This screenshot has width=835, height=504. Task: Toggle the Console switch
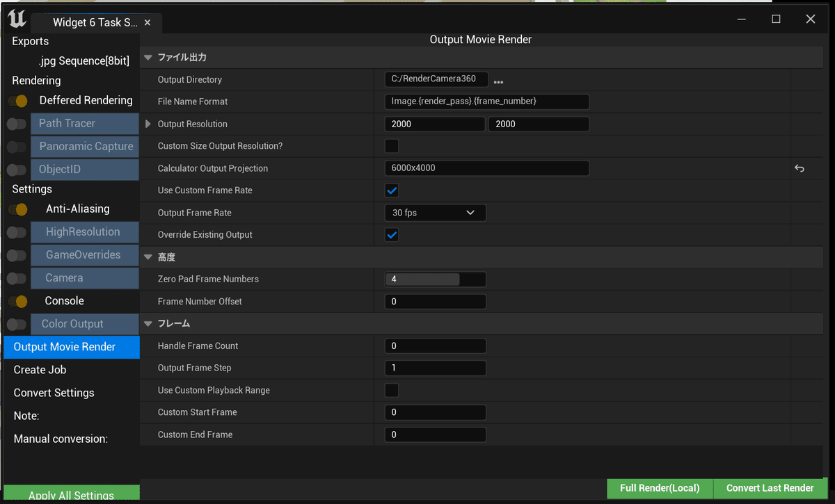click(17, 302)
